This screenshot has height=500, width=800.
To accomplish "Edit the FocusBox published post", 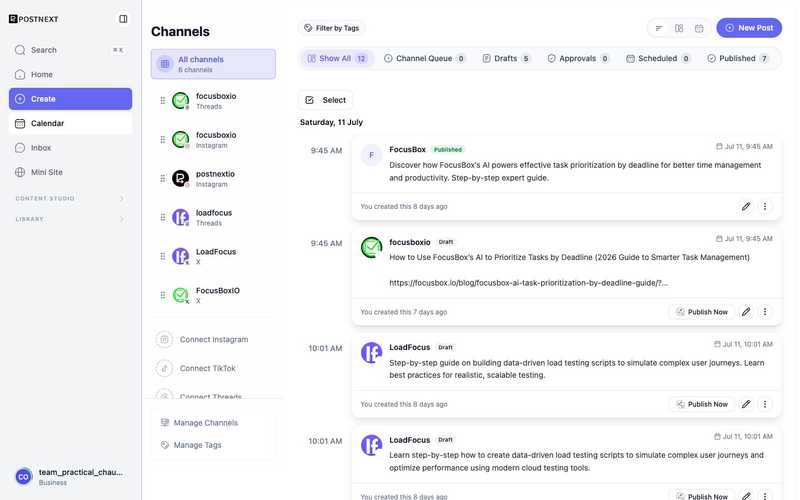I will (746, 207).
